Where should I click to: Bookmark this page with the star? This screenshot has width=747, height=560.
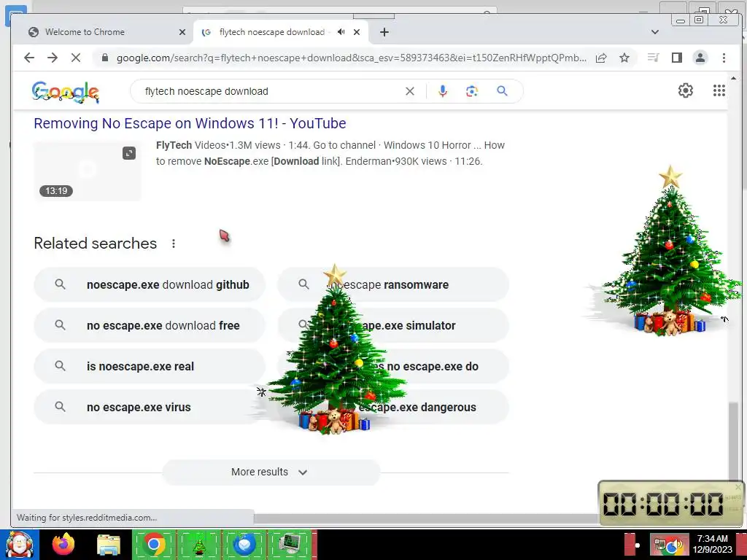pos(624,58)
